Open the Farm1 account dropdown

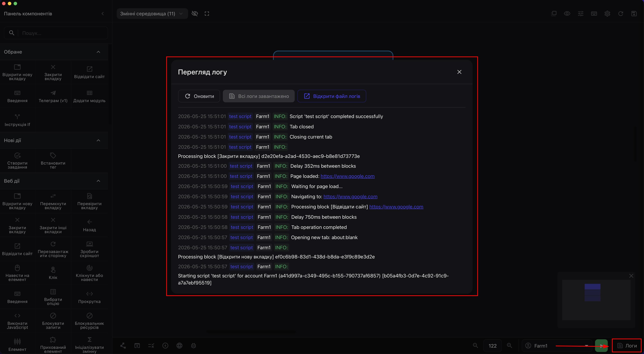(x=557, y=346)
